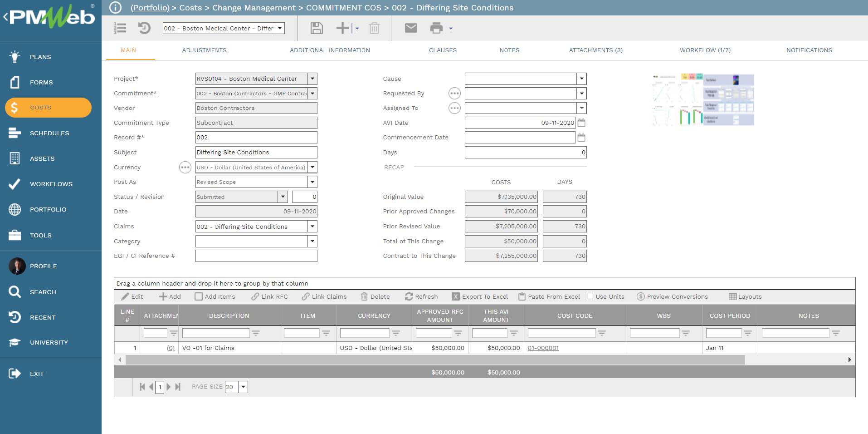
Task: Open the Portfolio breadcrumb link
Action: pos(150,8)
